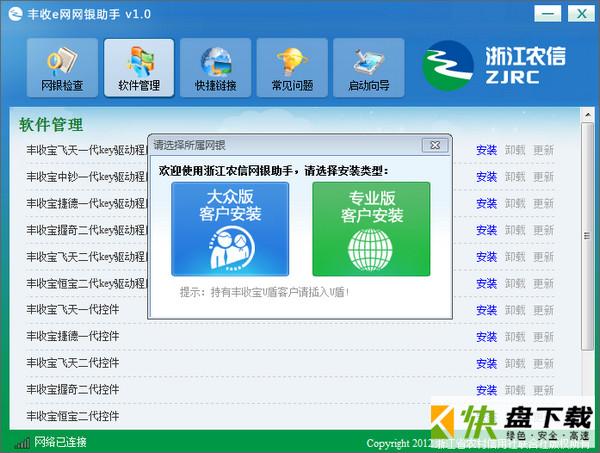Screen dimensions: 600x453
Task: Click the 网络已连接 status text
Action: click(x=60, y=442)
